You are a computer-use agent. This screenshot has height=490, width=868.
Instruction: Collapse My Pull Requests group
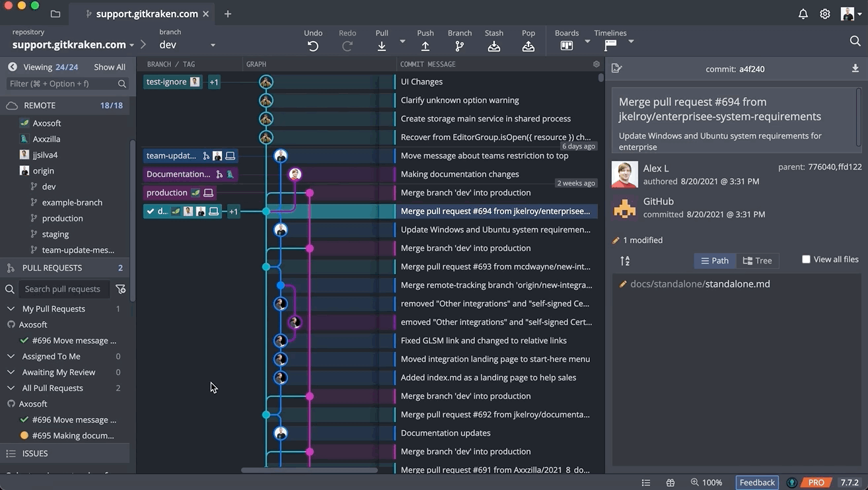coord(11,308)
